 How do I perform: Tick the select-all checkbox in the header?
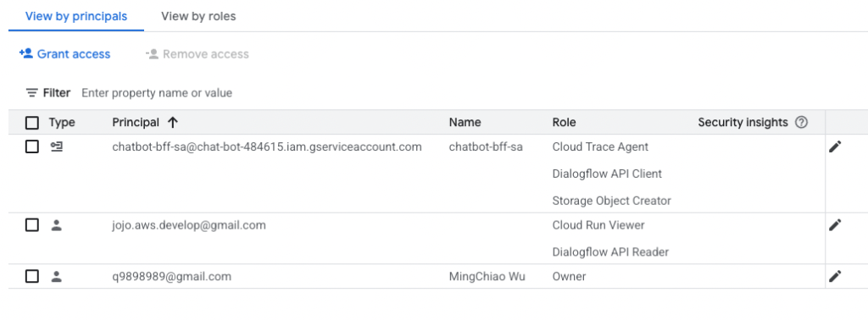pos(33,123)
